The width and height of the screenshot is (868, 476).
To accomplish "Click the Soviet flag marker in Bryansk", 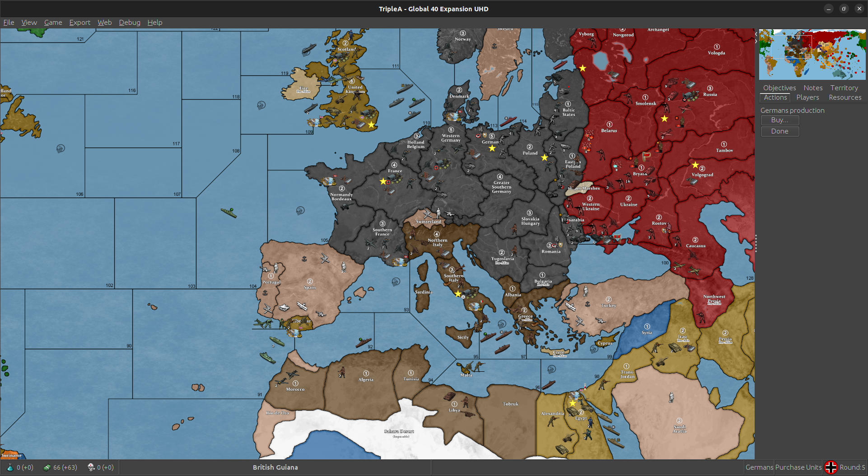I will 646,157.
